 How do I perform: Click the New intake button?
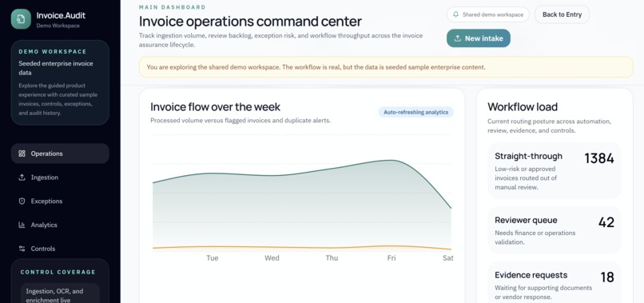pos(479,38)
